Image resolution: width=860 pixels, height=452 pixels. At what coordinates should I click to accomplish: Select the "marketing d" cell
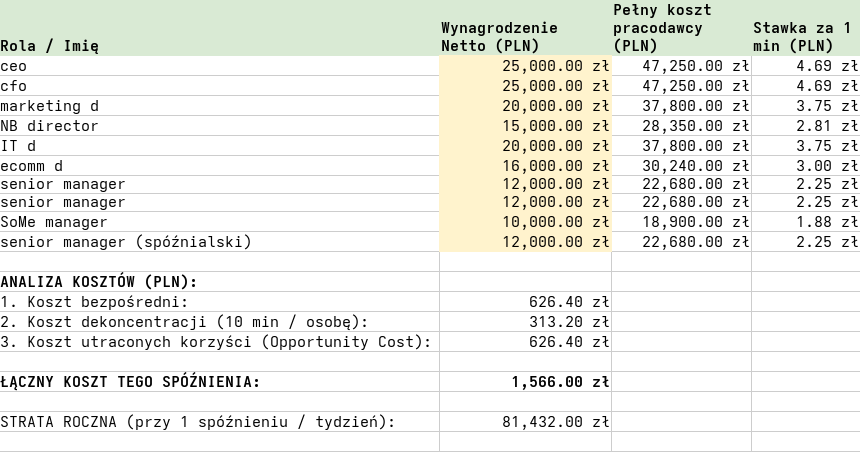click(50, 106)
